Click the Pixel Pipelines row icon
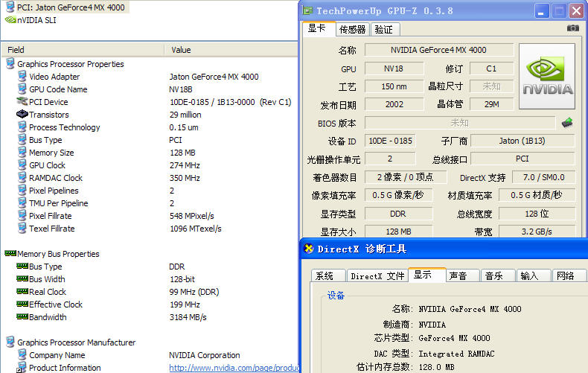This screenshot has height=373, width=588. coord(22,191)
